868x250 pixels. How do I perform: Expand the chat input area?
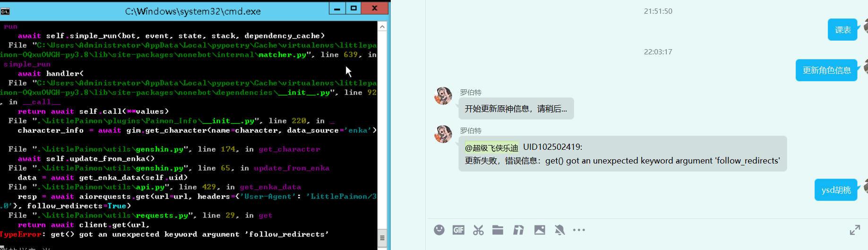(855, 230)
